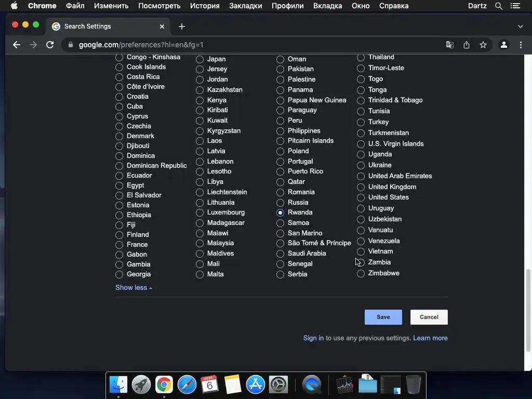Open QuickTime Player from the Dock
Screen dimensions: 532x399
pos(312,385)
